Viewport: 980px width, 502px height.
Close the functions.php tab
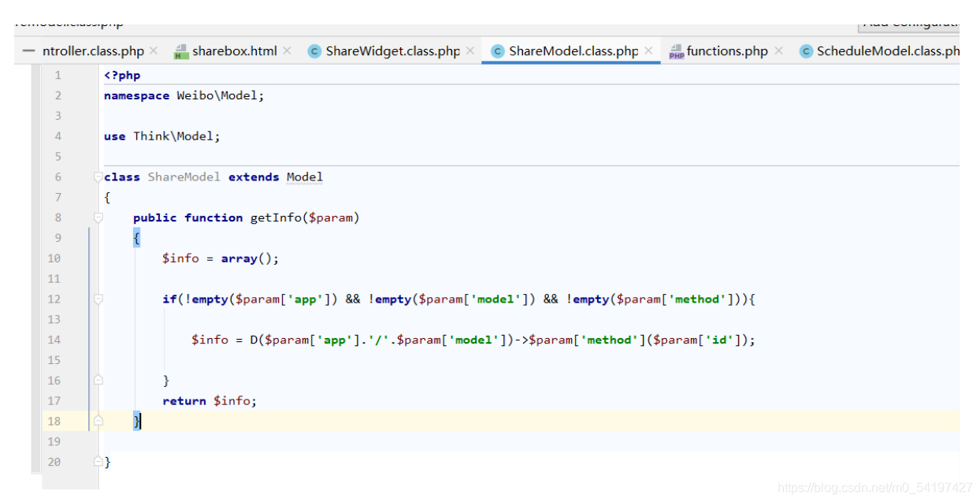pos(778,51)
